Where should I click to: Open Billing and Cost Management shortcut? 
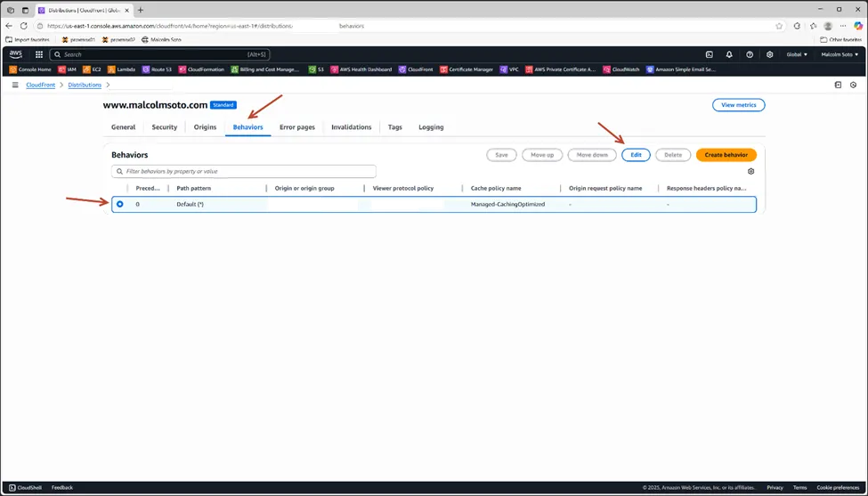265,69
